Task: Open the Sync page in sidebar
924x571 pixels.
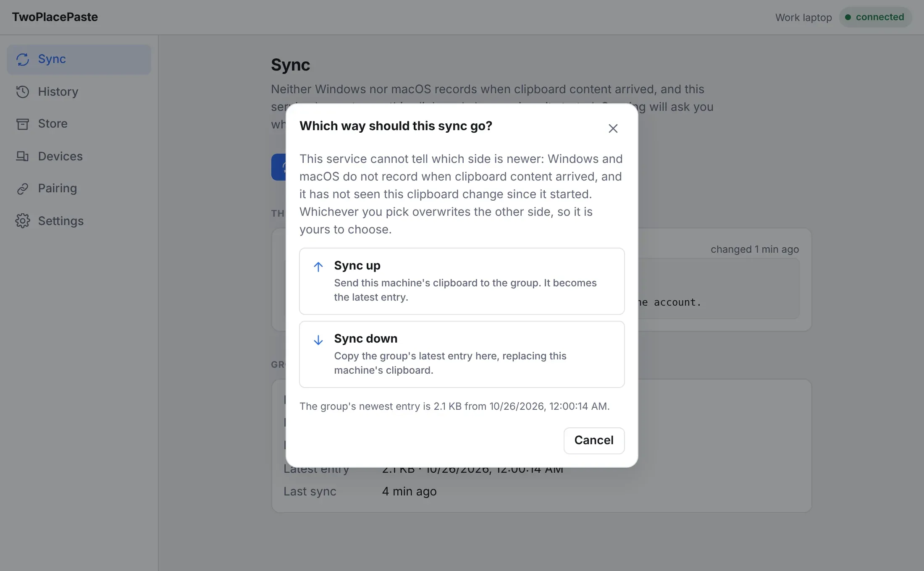Action: pyautogui.click(x=79, y=59)
